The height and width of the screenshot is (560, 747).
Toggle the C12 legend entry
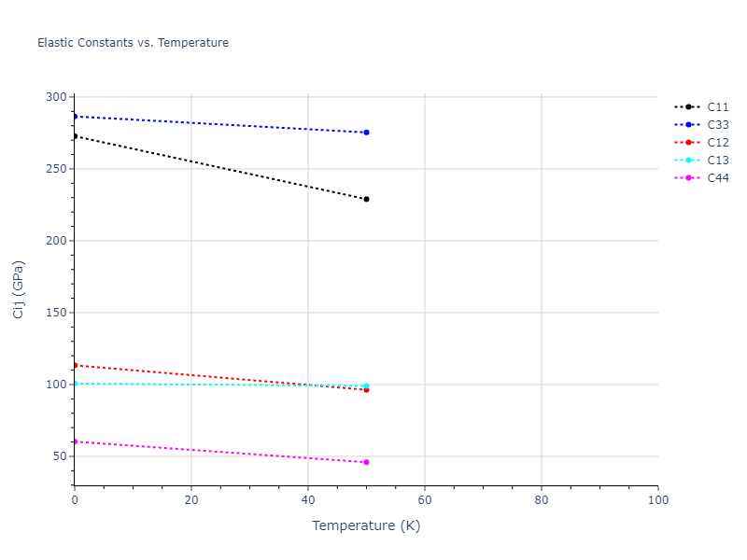pos(717,143)
